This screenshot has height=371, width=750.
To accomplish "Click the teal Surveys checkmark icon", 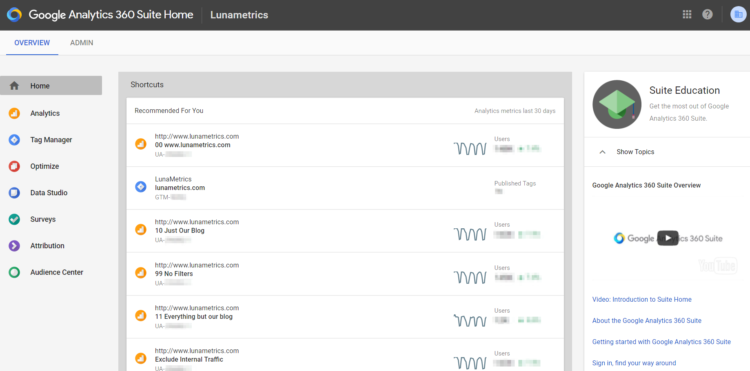I will [14, 219].
